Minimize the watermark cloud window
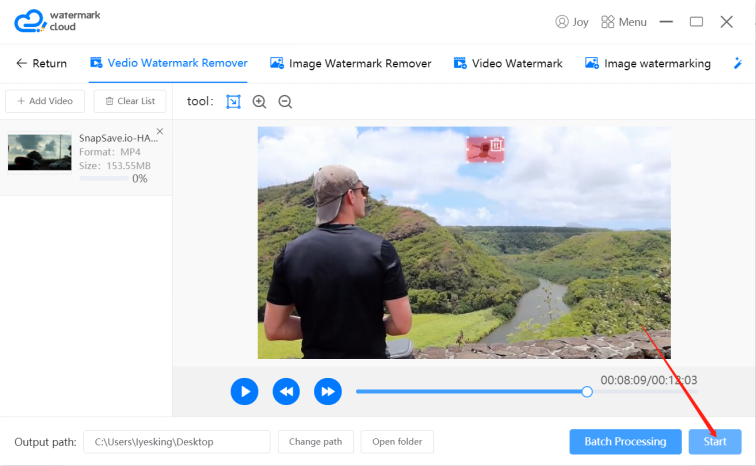756x466 pixels. coord(666,22)
